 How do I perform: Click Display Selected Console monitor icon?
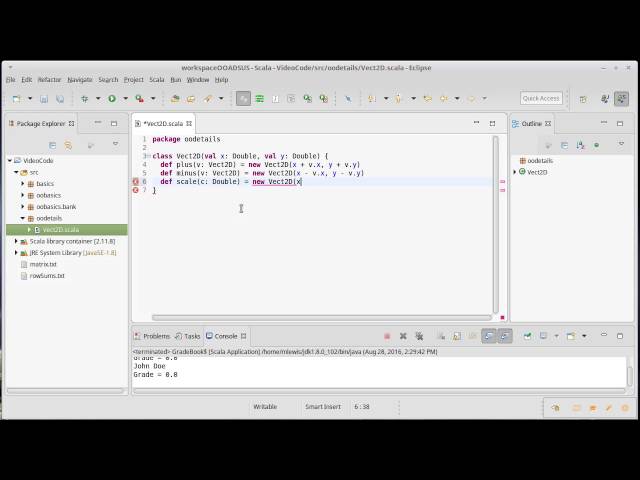543,336
